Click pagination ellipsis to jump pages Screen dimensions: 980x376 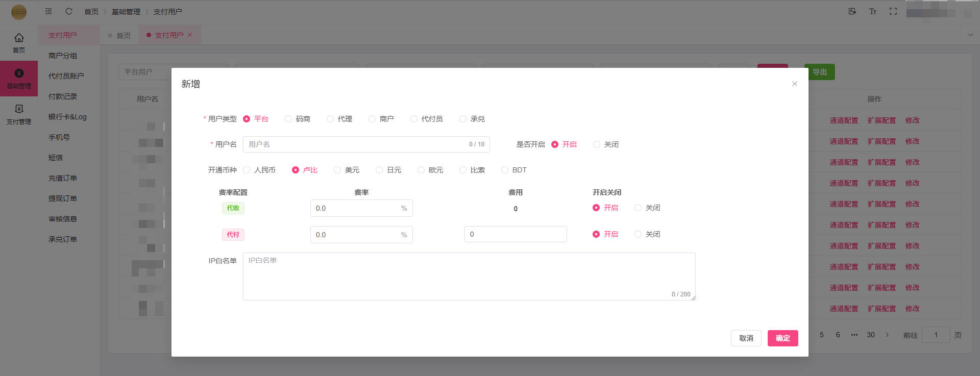(854, 335)
